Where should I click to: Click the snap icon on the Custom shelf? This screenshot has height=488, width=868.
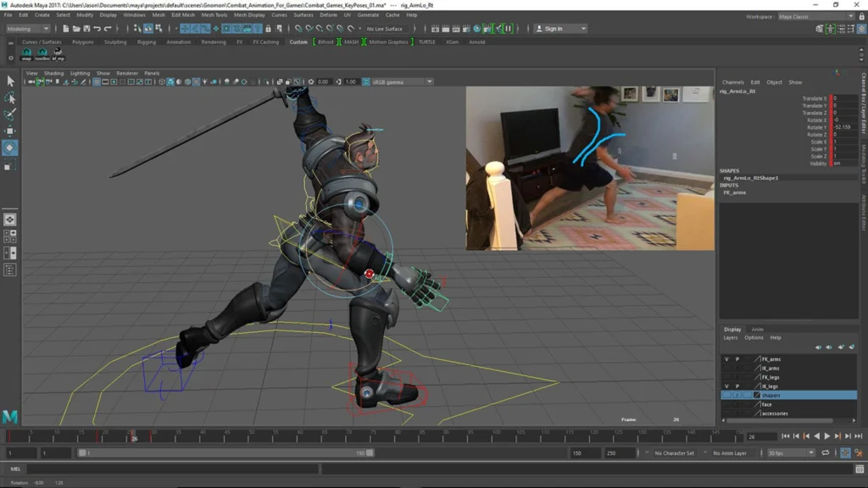coord(25,53)
